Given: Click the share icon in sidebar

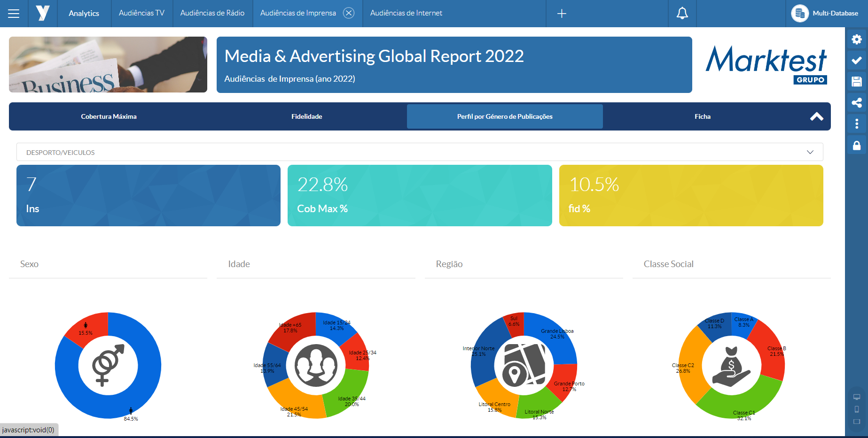Looking at the screenshot, I should (856, 103).
